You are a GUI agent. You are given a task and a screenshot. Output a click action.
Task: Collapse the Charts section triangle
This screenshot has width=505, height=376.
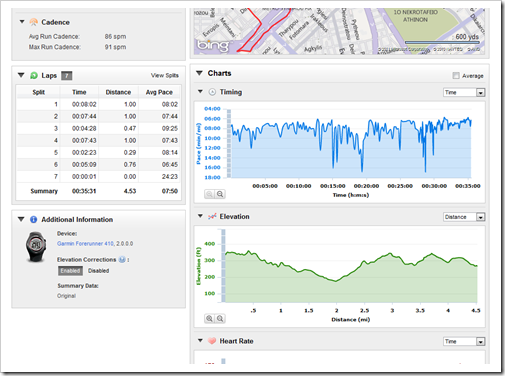point(199,73)
